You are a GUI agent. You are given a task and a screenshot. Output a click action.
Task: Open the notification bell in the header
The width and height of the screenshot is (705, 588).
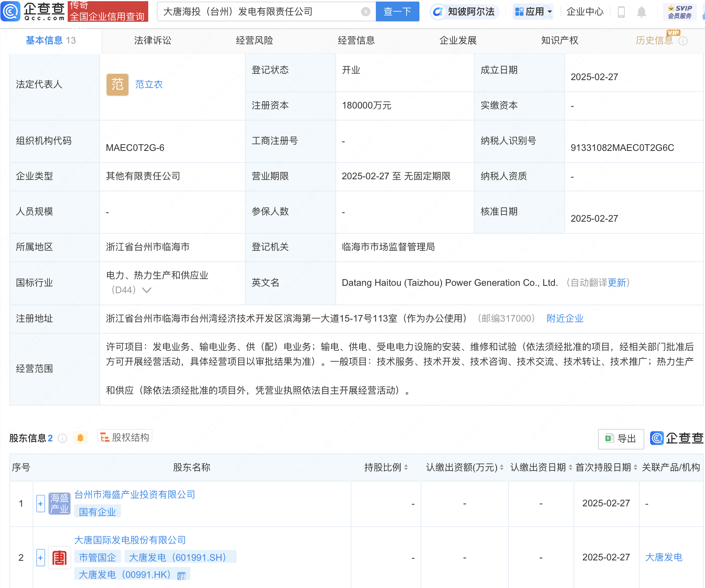pyautogui.click(x=642, y=12)
